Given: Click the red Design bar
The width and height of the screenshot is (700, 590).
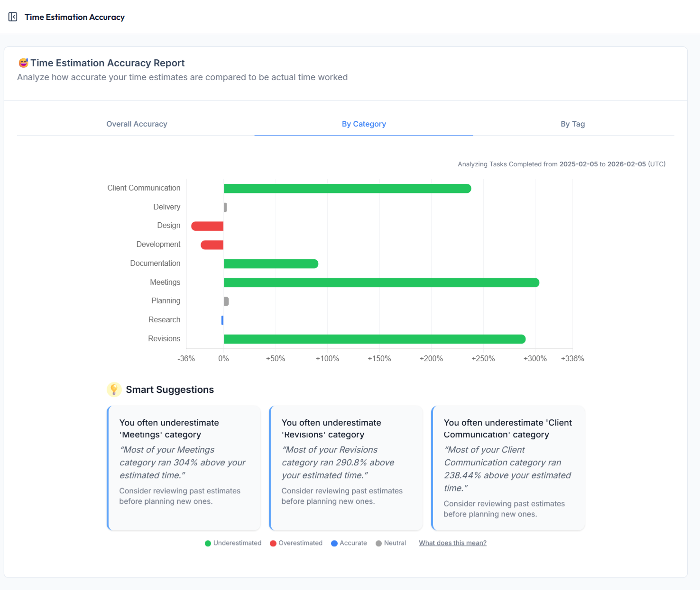Looking at the screenshot, I should 208,227.
